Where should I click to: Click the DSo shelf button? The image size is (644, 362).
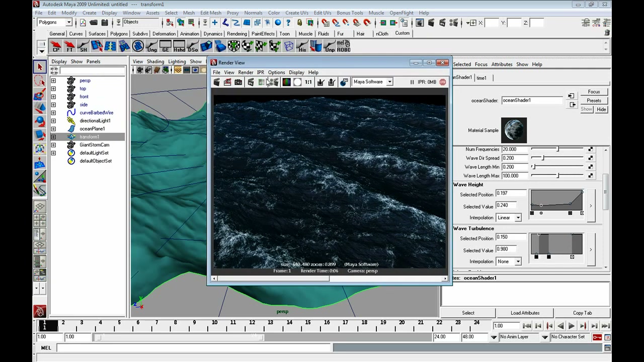[192, 47]
